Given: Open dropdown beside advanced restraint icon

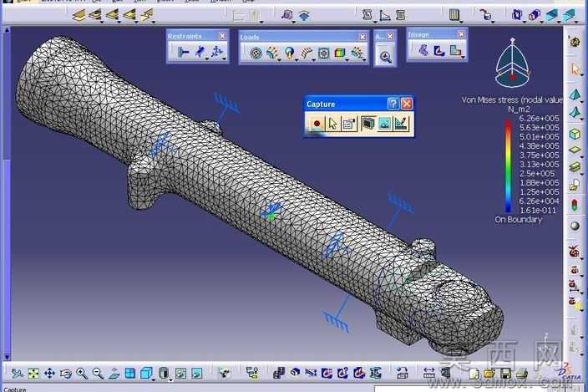Looking at the screenshot, I should tap(224, 59).
